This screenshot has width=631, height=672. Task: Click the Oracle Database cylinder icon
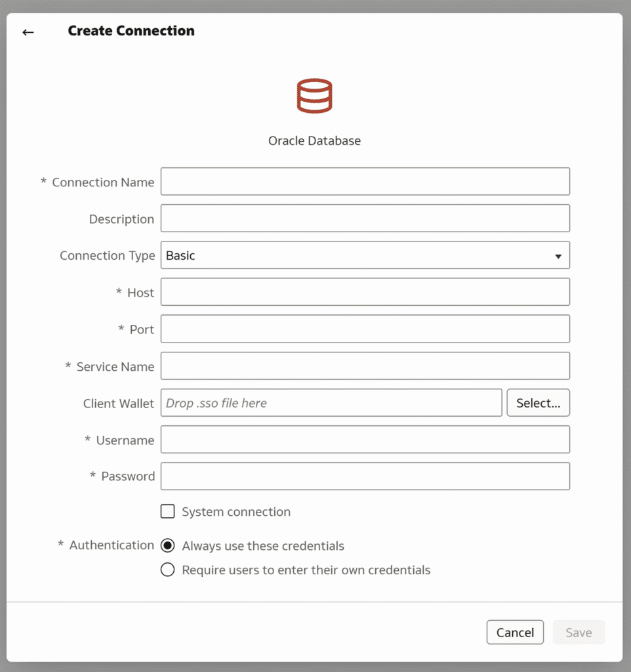[314, 96]
